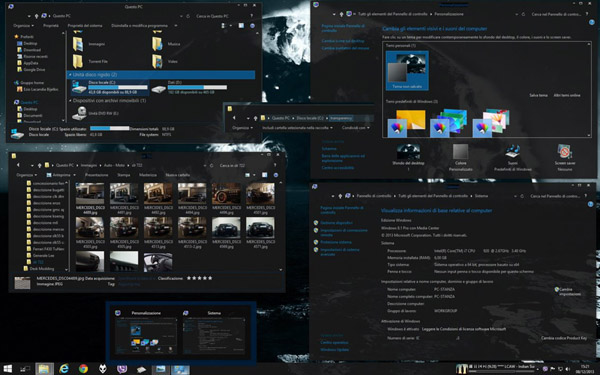The image size is (600, 375).
Task: Open Screen saver settings icon
Action: pos(565,157)
